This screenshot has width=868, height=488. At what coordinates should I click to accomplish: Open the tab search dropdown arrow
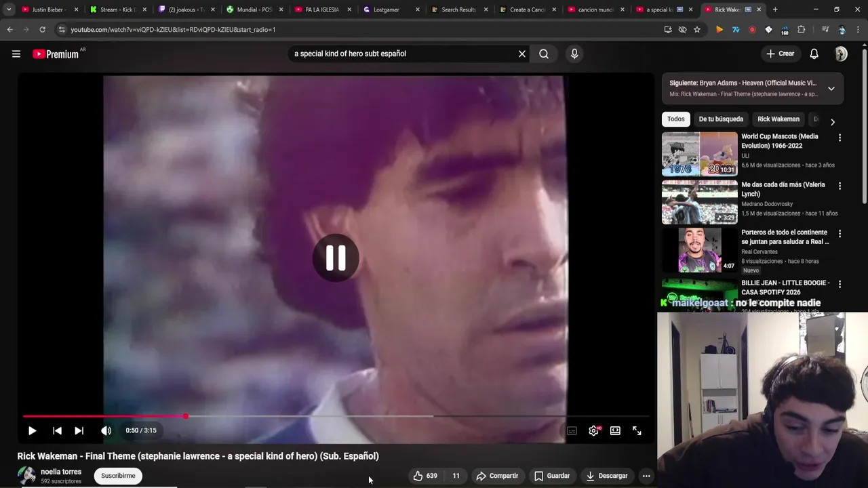click(x=9, y=9)
